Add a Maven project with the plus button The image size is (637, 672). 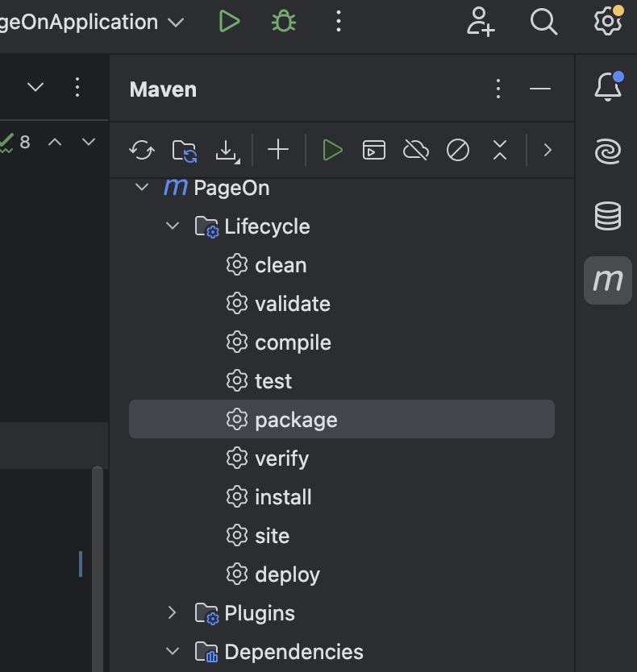point(278,150)
